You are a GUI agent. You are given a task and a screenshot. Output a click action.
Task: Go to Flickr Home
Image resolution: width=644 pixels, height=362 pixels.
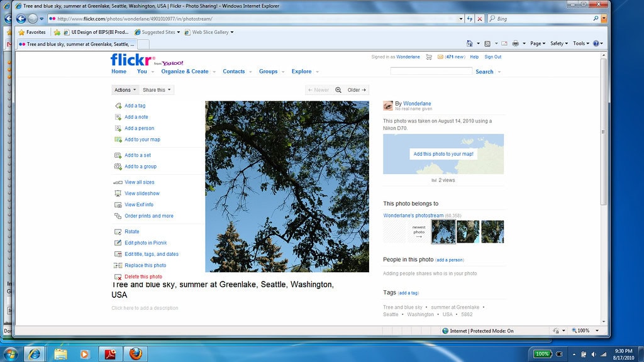click(x=119, y=72)
